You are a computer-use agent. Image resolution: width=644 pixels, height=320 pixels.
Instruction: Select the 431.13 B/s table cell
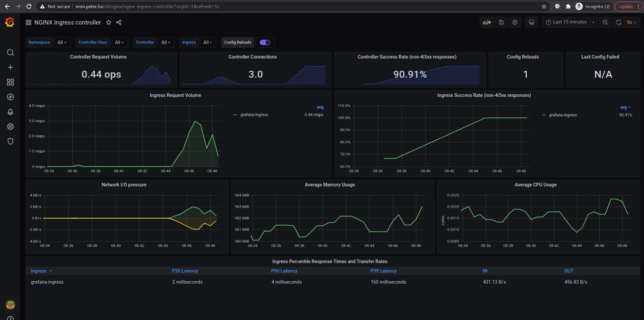click(494, 282)
